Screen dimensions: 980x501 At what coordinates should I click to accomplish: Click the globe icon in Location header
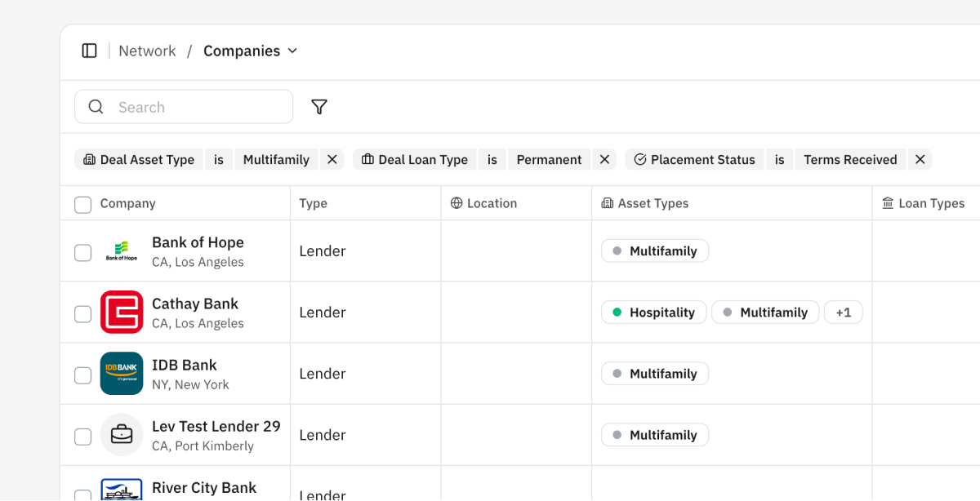(x=455, y=202)
